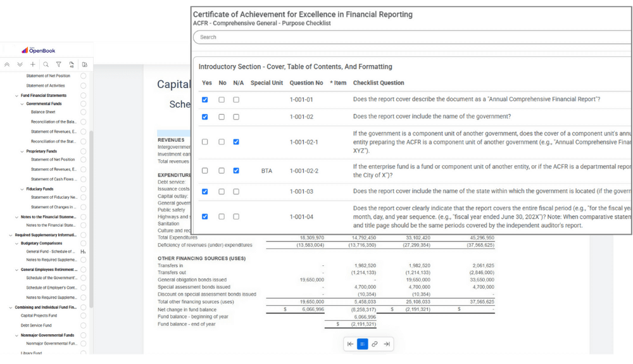Click the Question No column header
The image size is (633, 364).
306,83
